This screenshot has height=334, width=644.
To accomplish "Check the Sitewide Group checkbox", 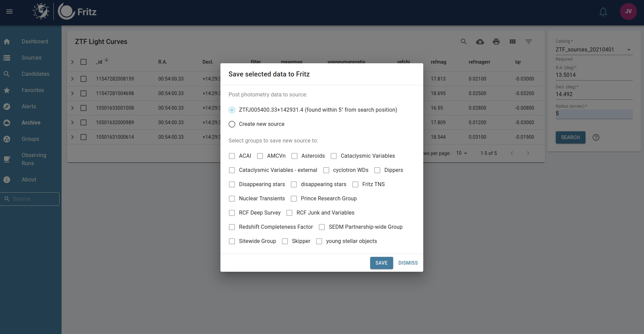I will point(232,241).
